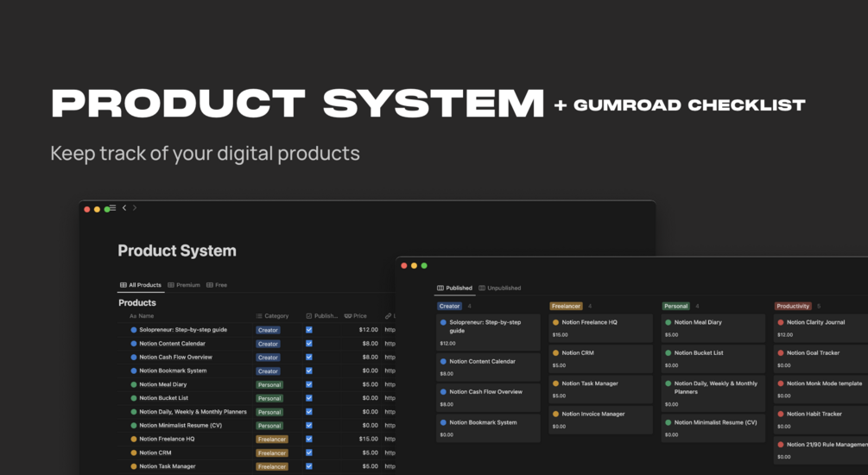Click the blue dot icon on Notion Bookmark System board card
This screenshot has height=475, width=868.
pos(443,422)
